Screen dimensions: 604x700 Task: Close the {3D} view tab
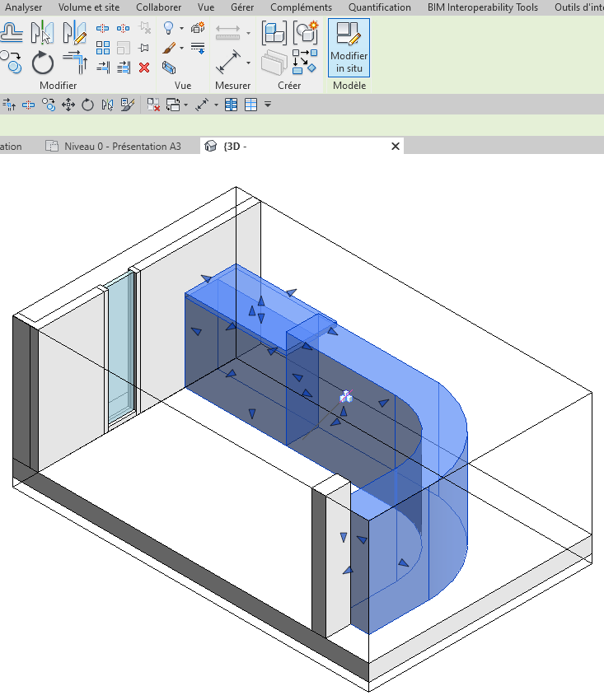pyautogui.click(x=395, y=147)
